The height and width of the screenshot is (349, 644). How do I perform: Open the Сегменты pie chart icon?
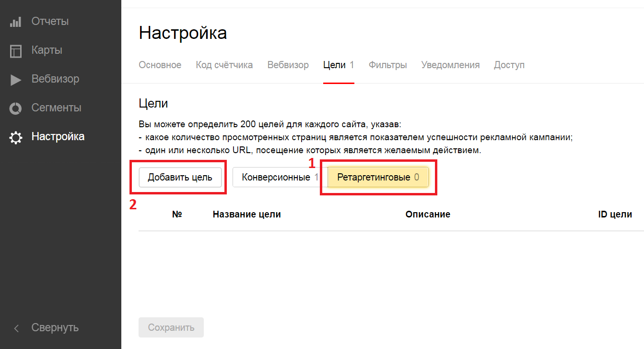(x=16, y=108)
